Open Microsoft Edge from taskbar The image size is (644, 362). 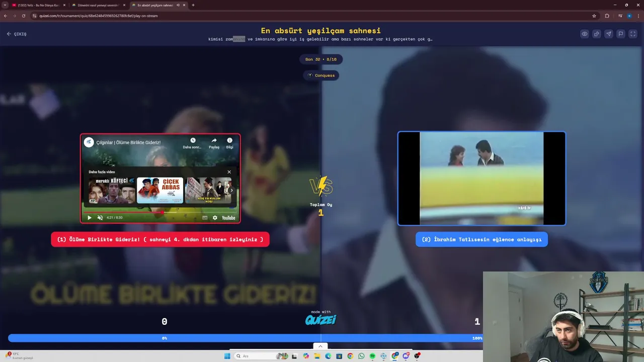[x=328, y=356]
